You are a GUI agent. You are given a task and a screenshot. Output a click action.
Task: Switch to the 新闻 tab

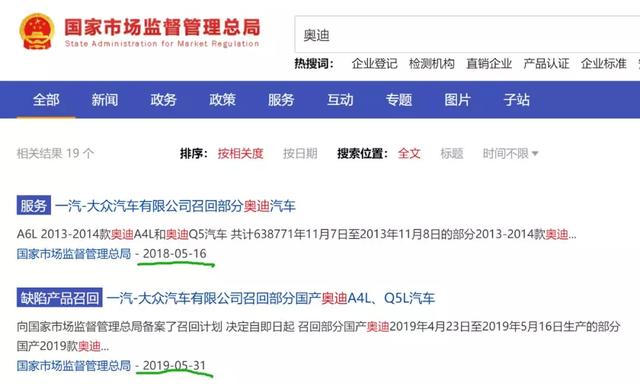pyautogui.click(x=105, y=100)
